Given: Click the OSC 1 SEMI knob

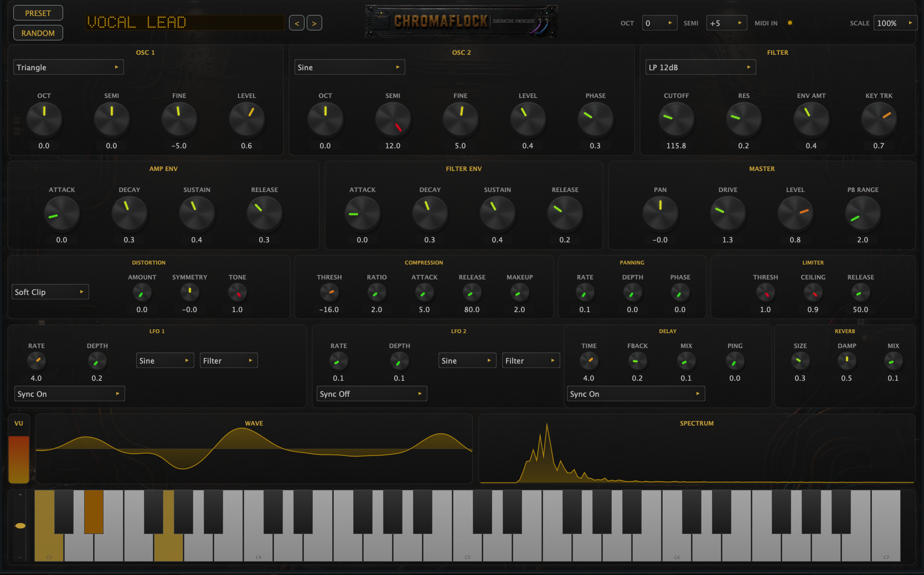Looking at the screenshot, I should (112, 119).
